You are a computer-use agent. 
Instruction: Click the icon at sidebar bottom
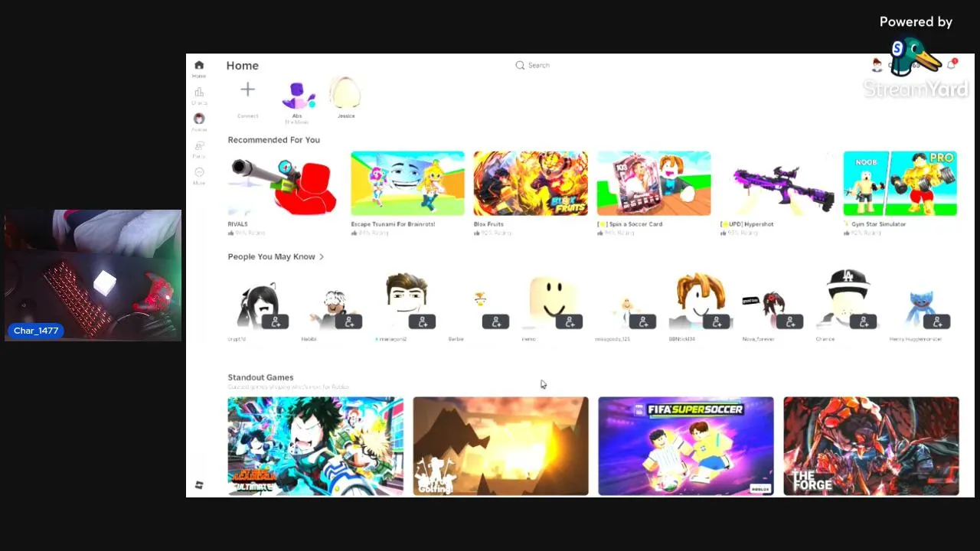click(x=199, y=485)
